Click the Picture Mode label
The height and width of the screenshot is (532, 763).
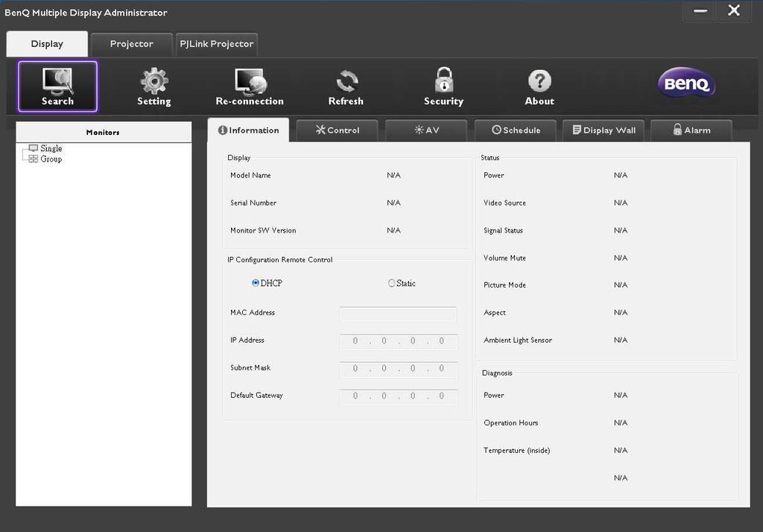click(x=504, y=285)
